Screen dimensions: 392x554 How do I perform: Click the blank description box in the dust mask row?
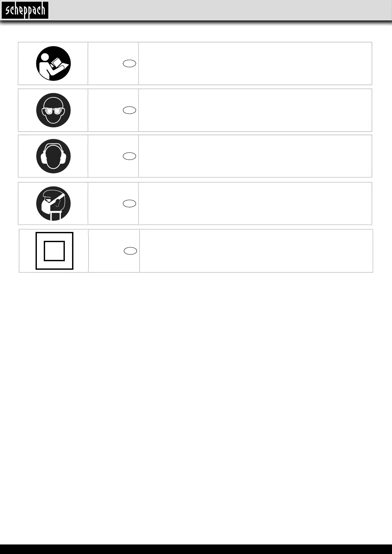(x=255, y=204)
